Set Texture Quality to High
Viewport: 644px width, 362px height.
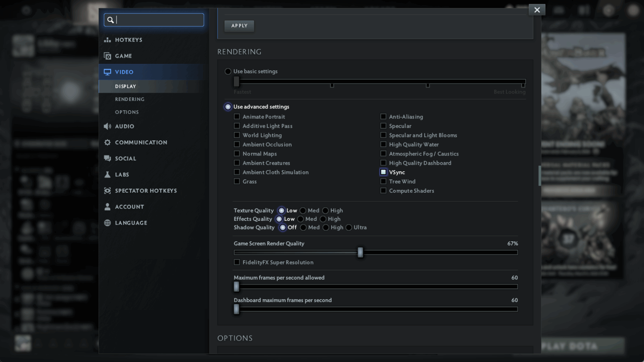point(325,210)
